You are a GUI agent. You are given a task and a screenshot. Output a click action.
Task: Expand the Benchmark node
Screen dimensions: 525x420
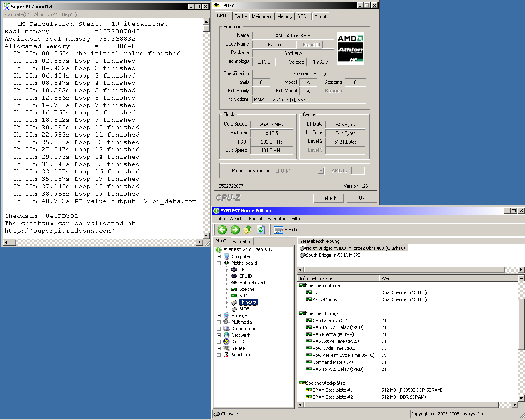pos(219,355)
